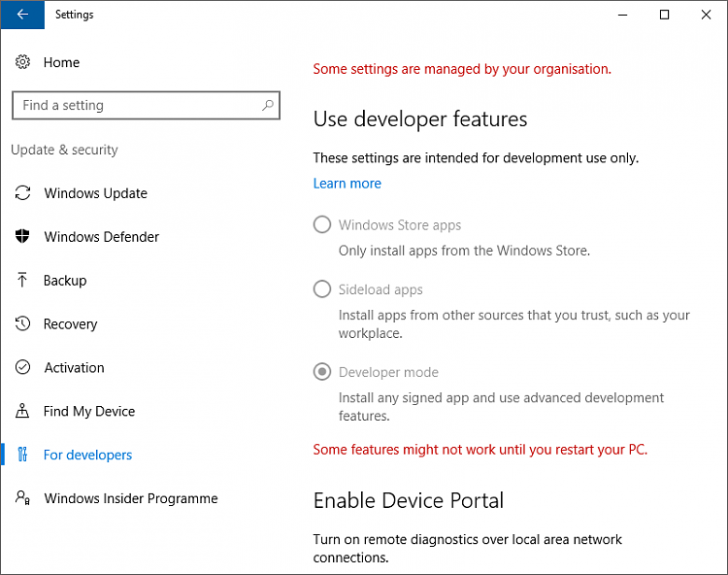Click the Backup upload arrow icon

pyautogui.click(x=21, y=280)
